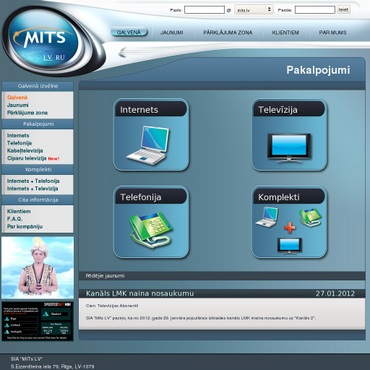Click Pārklājuma zona in the sidebar

click(x=27, y=113)
